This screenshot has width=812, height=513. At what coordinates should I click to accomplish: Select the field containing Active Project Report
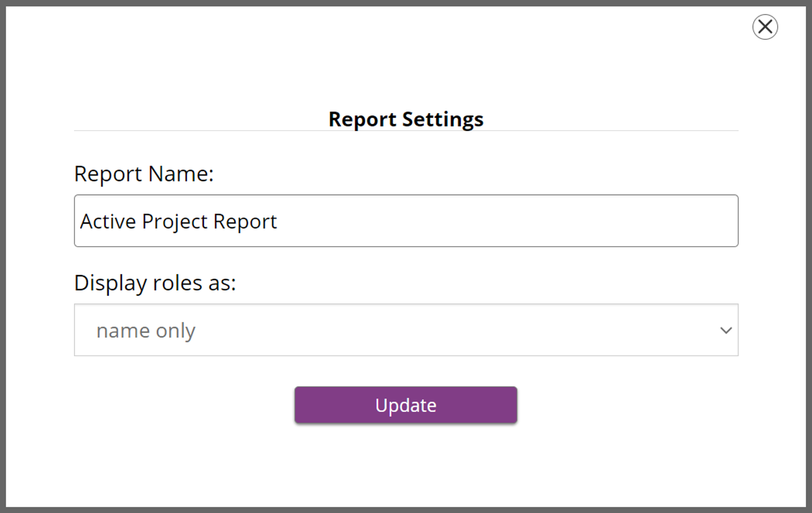[x=406, y=221]
